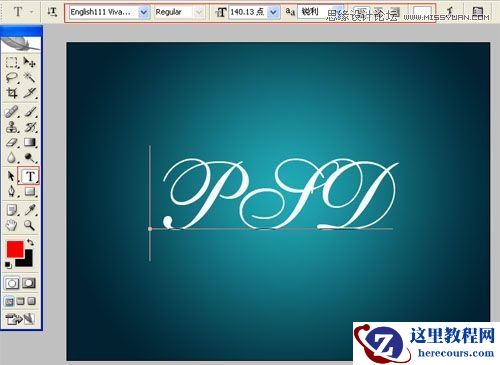Select the History Brush tool
The width and height of the screenshot is (500, 365).
(30, 127)
